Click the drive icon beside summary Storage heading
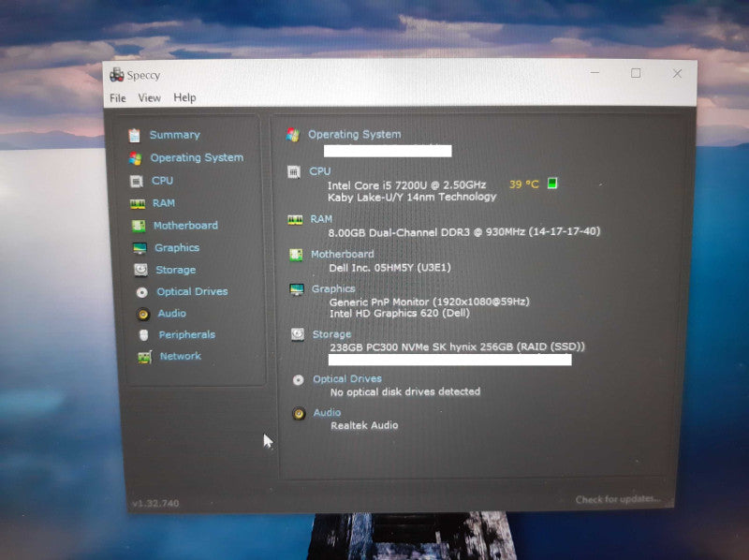 (x=298, y=334)
